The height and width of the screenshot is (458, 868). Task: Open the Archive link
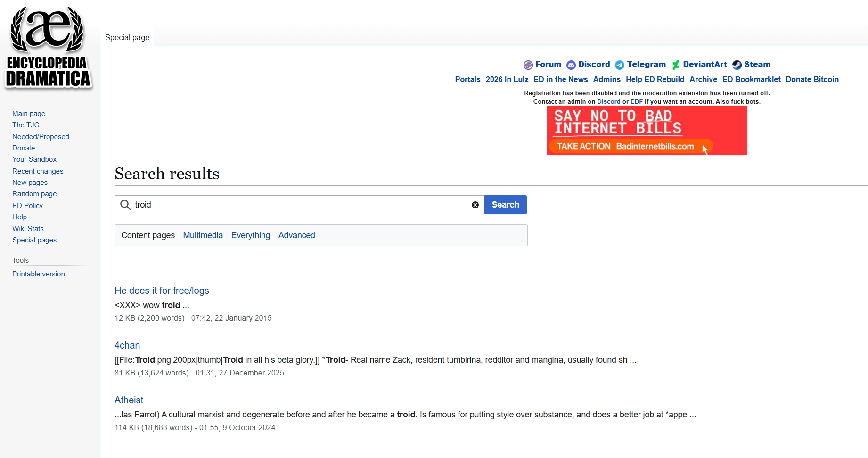(x=703, y=79)
